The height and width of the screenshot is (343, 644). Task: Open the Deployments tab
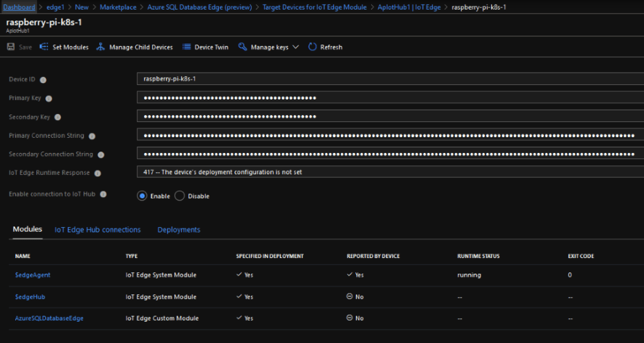(x=178, y=230)
